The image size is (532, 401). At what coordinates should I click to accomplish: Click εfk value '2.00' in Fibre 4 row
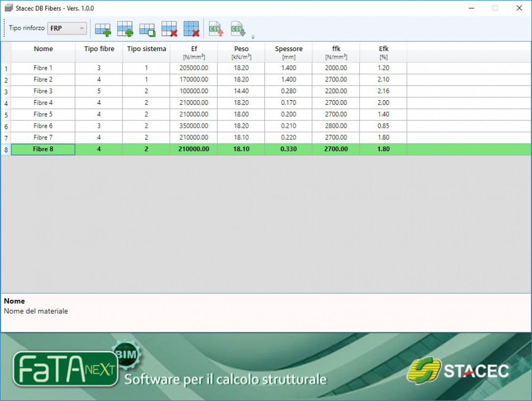tap(384, 103)
